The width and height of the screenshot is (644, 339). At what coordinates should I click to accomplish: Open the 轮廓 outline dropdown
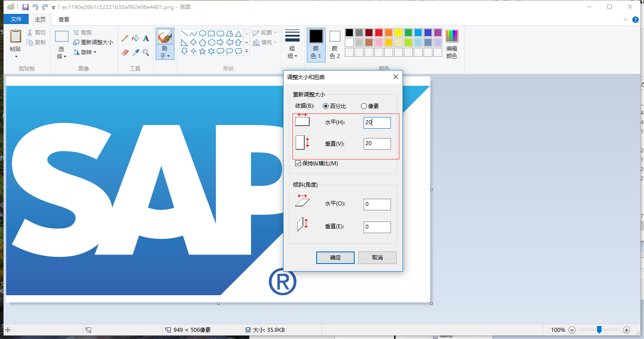[265, 33]
